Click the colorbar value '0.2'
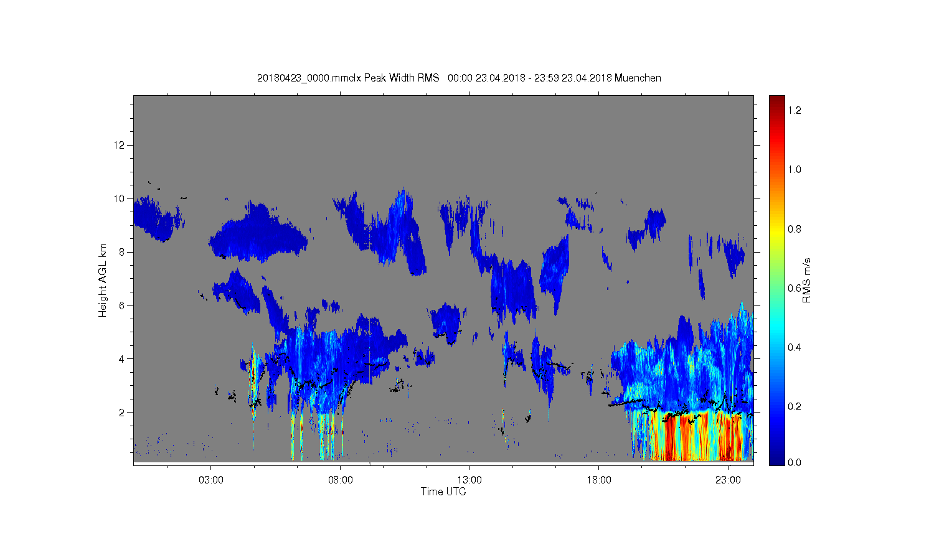This screenshot has height=560, width=934. pyautogui.click(x=795, y=406)
